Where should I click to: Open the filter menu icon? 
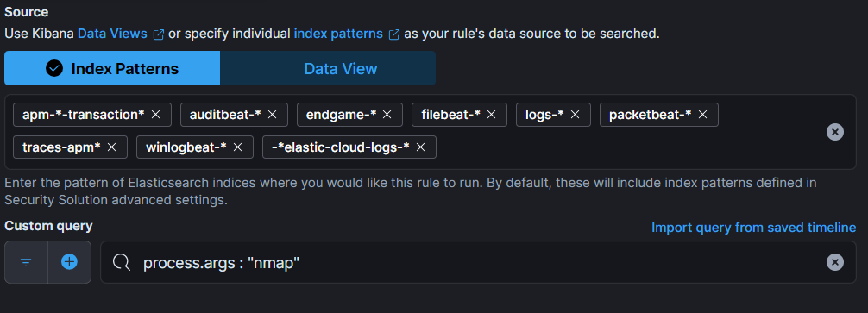pos(26,262)
